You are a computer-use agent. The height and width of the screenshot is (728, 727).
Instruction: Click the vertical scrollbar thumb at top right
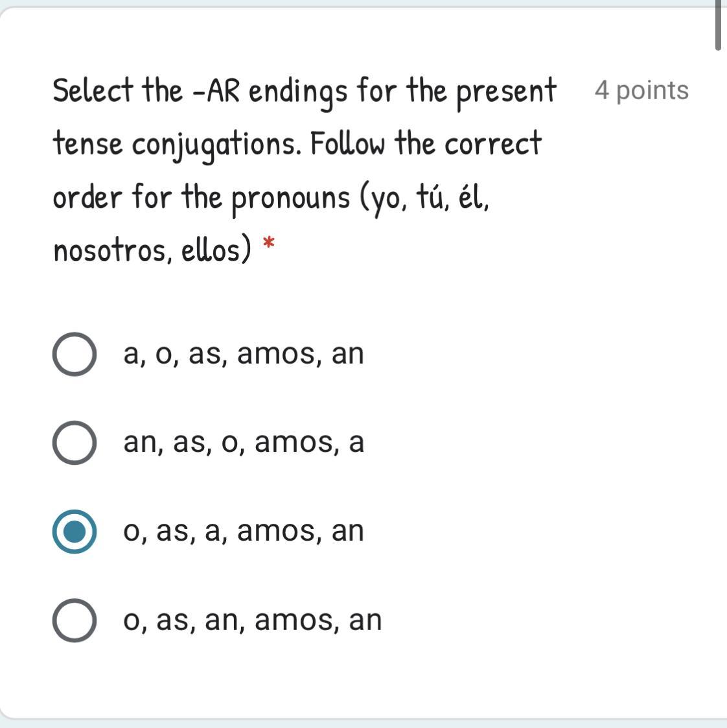pyautogui.click(x=718, y=26)
